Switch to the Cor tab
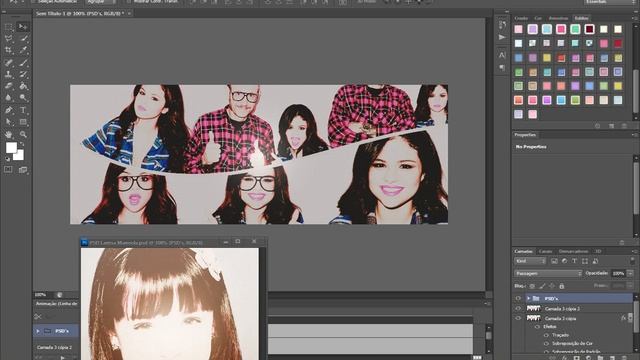This screenshot has height=360, width=640. pos(538,18)
